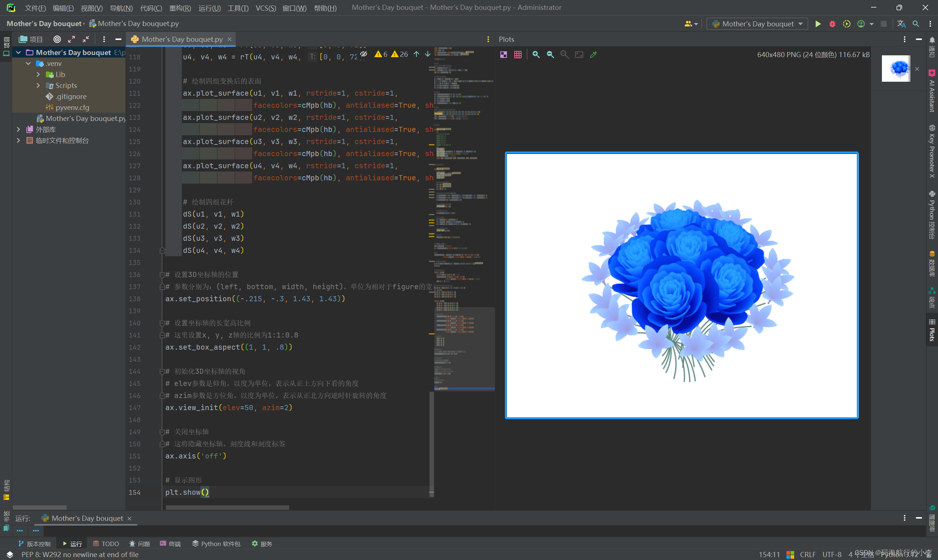Click the red Debug bug icon
Image resolution: width=938 pixels, height=560 pixels.
click(x=832, y=24)
